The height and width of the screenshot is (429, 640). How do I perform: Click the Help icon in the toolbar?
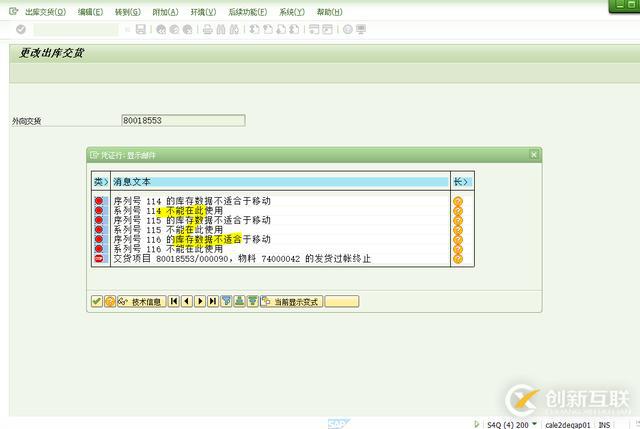pyautogui.click(x=348, y=29)
